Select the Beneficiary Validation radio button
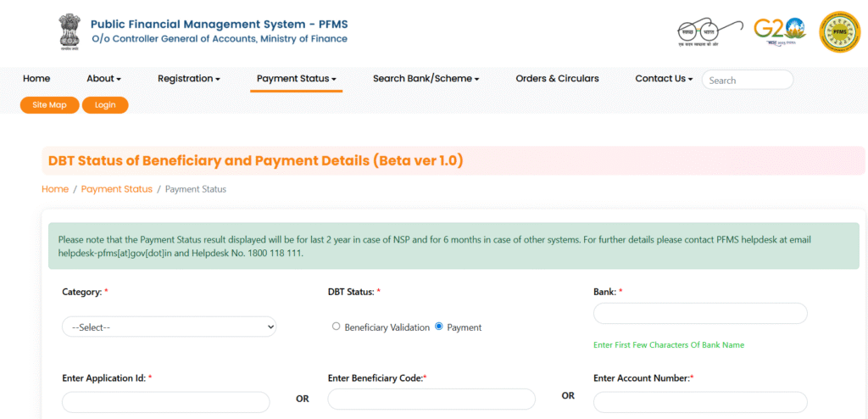Image resolution: width=868 pixels, height=419 pixels. tap(336, 327)
